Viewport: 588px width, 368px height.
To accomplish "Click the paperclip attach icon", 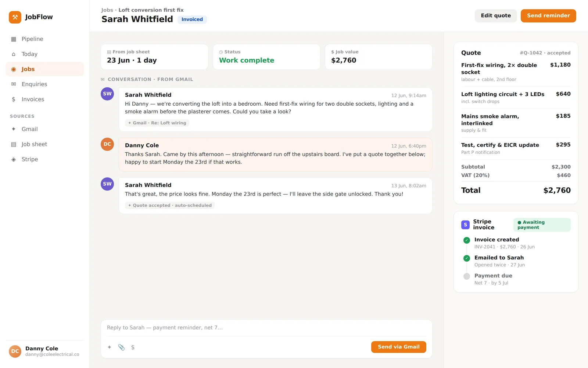I will click(x=121, y=347).
